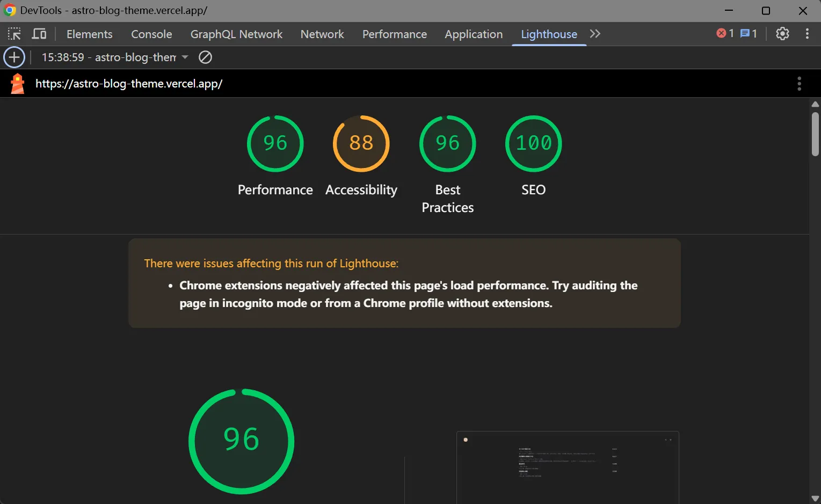The width and height of the screenshot is (821, 504).
Task: Click the Best Practices score gauge
Action: click(447, 144)
